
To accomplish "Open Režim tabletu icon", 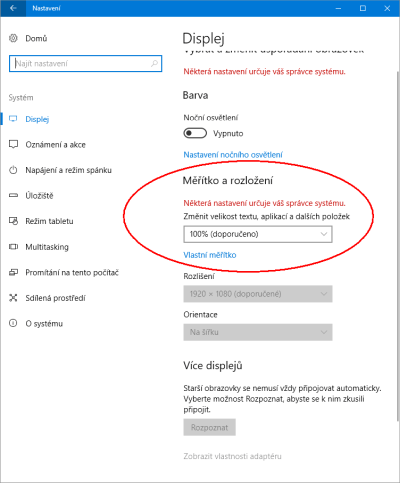I will 13,221.
